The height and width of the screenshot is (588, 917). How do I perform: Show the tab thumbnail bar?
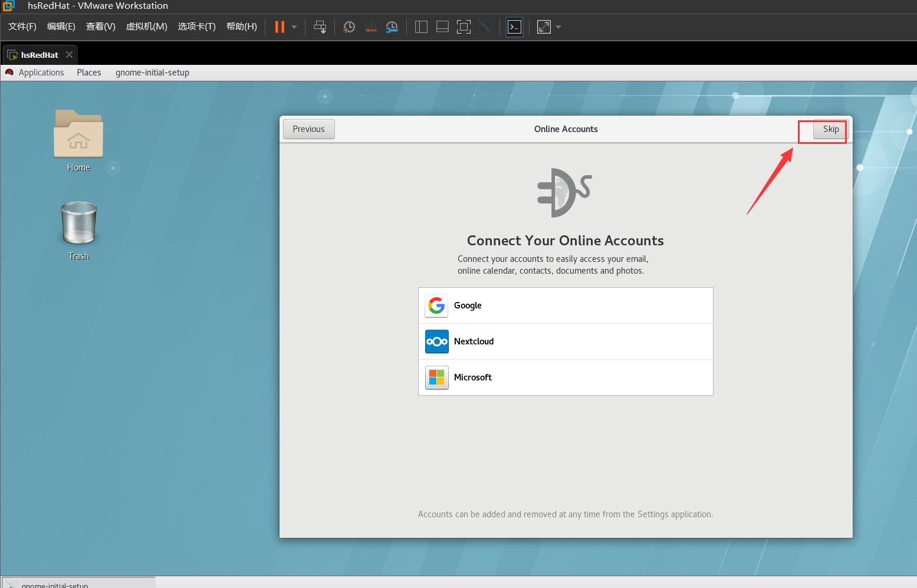pos(442,27)
